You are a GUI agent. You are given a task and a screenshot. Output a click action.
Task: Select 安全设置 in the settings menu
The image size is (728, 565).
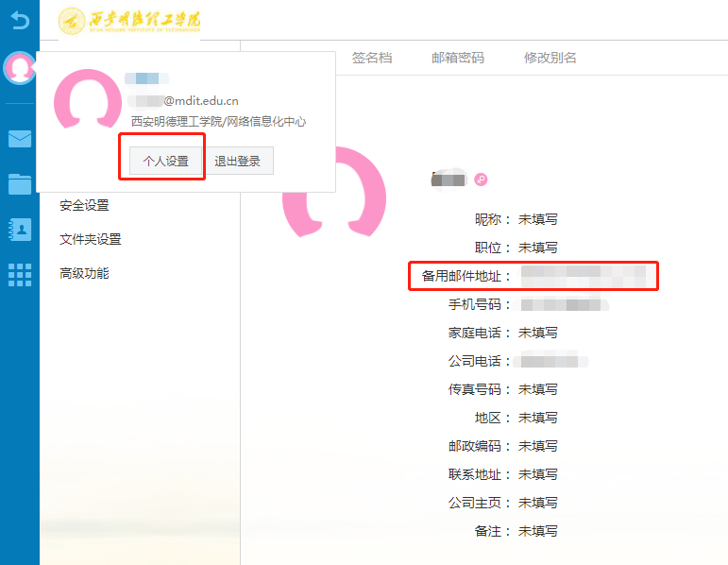point(84,205)
